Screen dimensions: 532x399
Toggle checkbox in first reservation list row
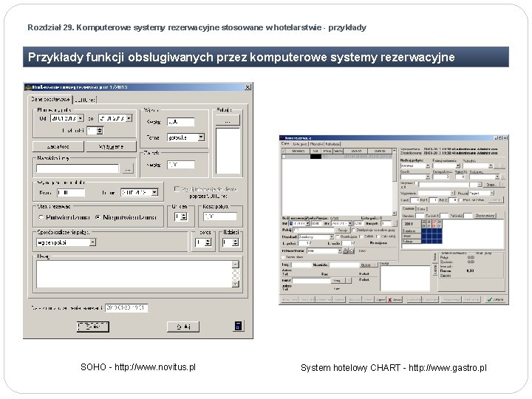(284, 157)
